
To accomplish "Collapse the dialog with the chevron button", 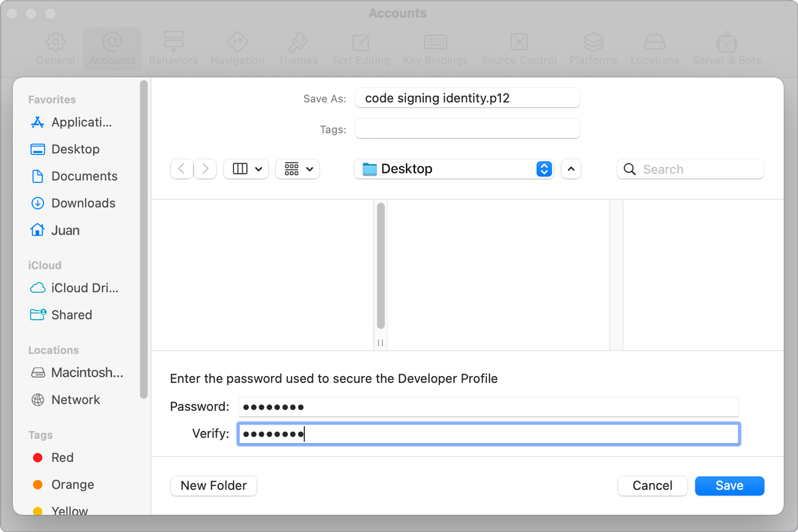I will coord(571,169).
